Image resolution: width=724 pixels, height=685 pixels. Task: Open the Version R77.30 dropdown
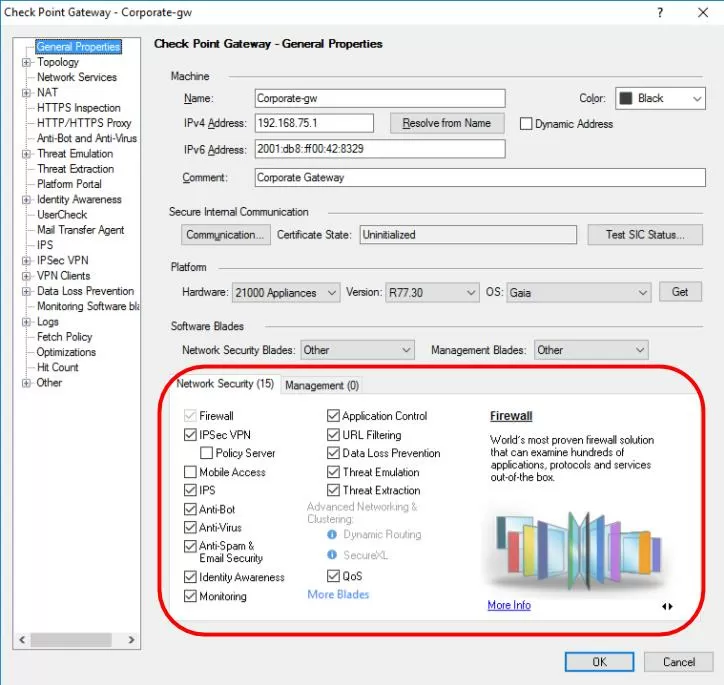pyautogui.click(x=432, y=293)
